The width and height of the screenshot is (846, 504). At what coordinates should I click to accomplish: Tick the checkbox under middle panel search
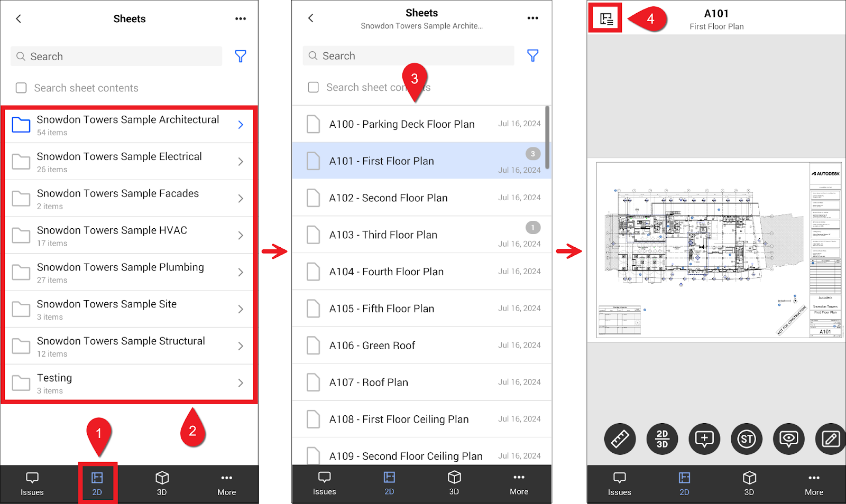(314, 87)
